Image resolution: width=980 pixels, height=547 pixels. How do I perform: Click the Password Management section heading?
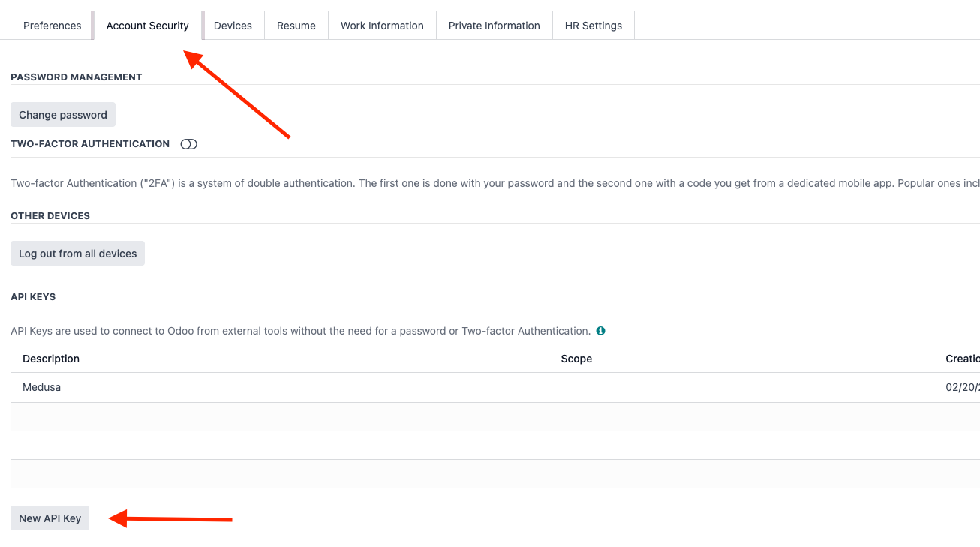(76, 77)
